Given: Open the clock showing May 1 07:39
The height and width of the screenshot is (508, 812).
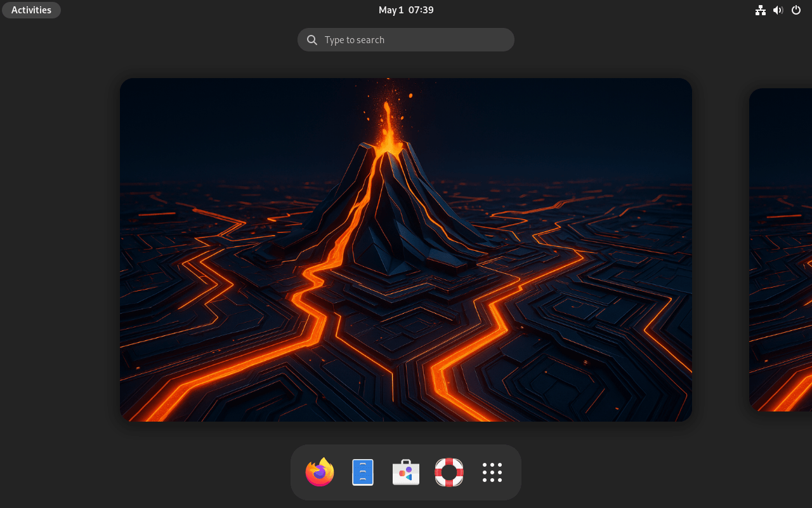Looking at the screenshot, I should coord(406,10).
